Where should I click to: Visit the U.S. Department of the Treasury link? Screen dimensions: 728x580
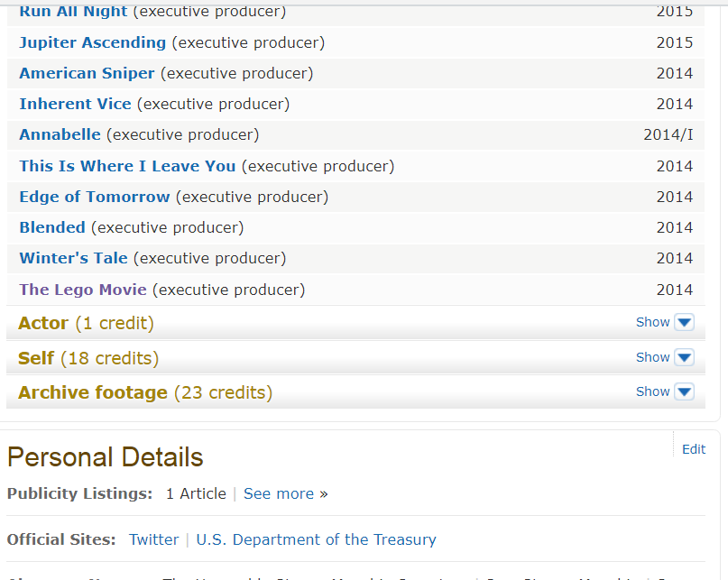pos(316,539)
